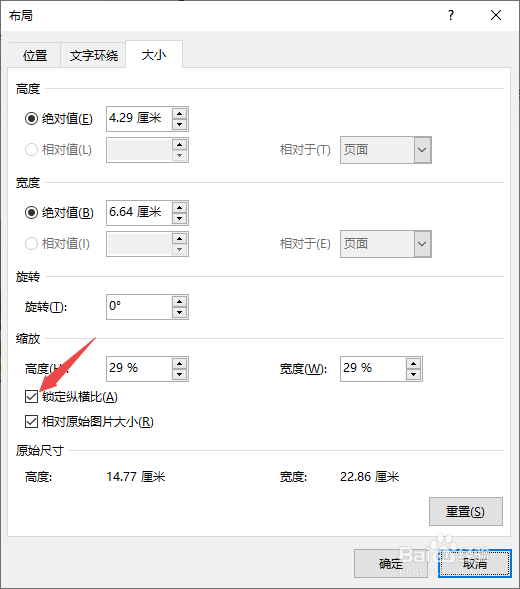Select the height 绝对值(E) radio button

point(31,119)
